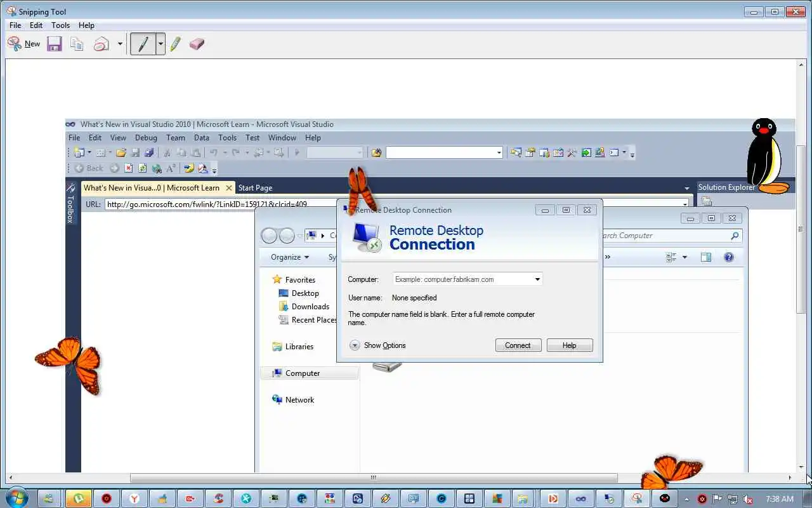812x508 pixels.
Task: Click the Windows Start button
Action: point(16,498)
